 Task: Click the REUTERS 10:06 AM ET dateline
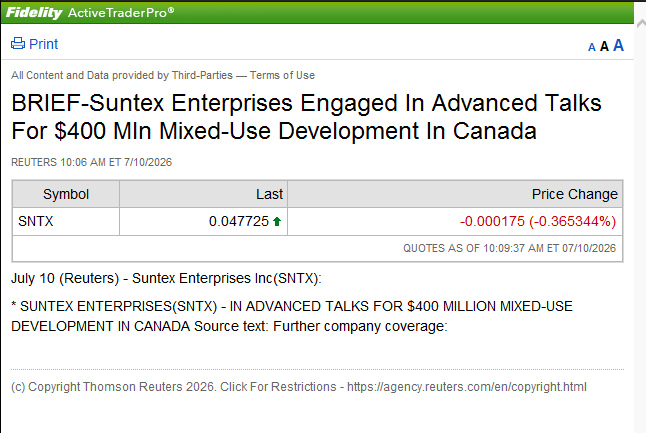[91, 162]
